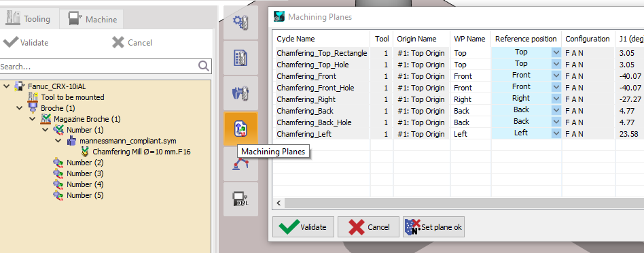This screenshot has height=253, width=644.
Task: Open the operations list sidebar icon
Action: [240, 58]
